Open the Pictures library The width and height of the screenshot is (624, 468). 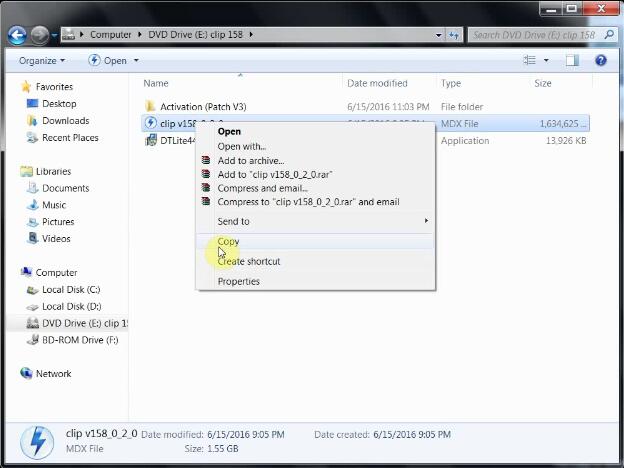[x=58, y=222]
